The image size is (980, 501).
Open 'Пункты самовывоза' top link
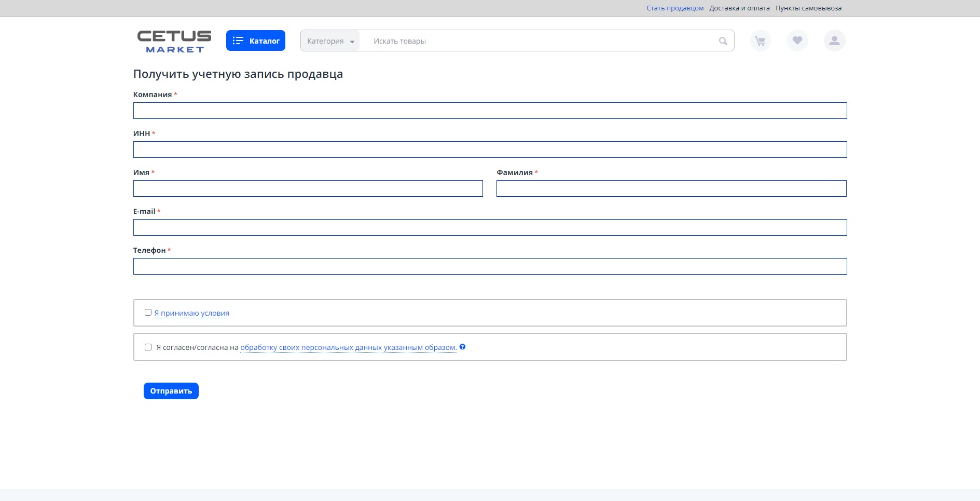[x=808, y=8]
